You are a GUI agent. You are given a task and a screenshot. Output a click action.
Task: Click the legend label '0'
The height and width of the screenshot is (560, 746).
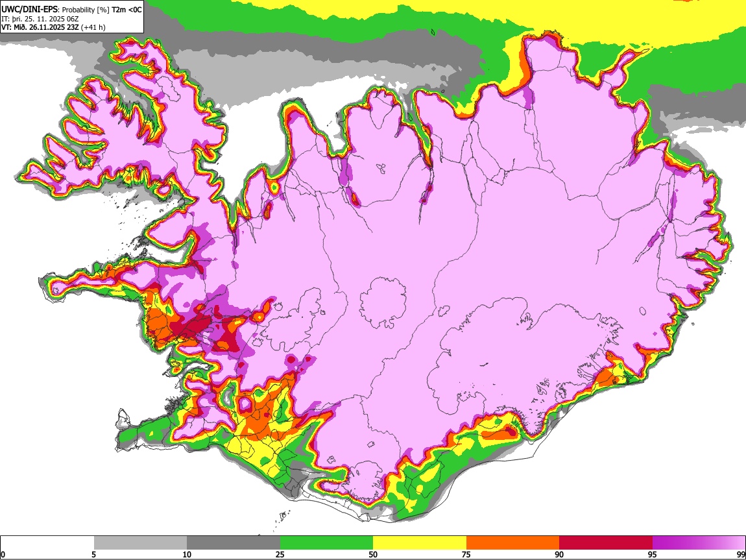(3, 555)
